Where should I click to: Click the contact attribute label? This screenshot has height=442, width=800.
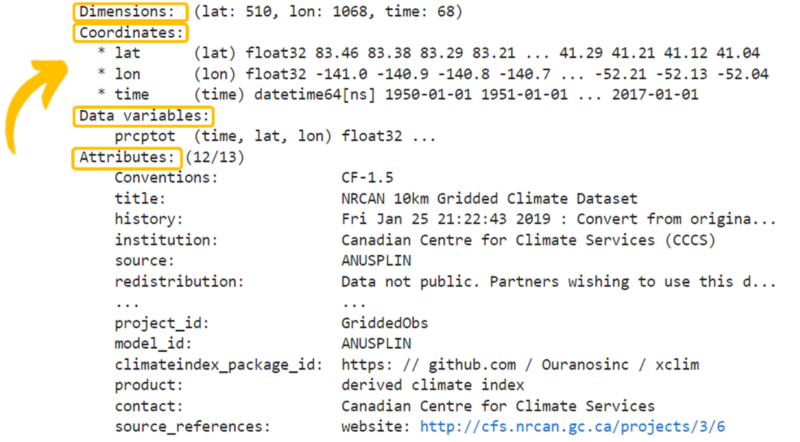click(x=148, y=406)
